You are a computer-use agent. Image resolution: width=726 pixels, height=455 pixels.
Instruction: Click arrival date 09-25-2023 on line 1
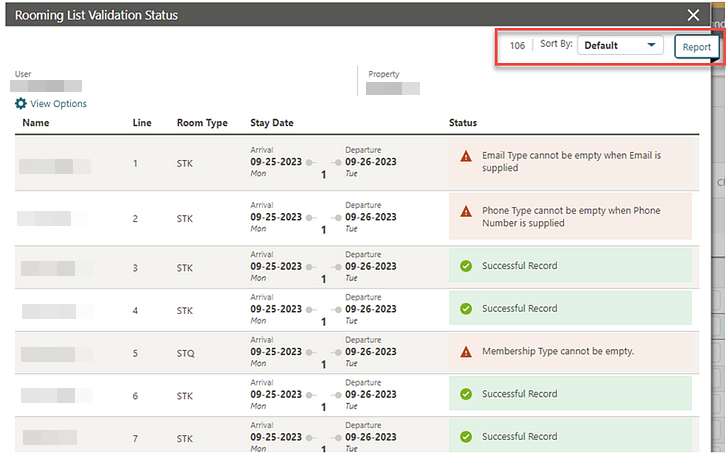coord(276,162)
